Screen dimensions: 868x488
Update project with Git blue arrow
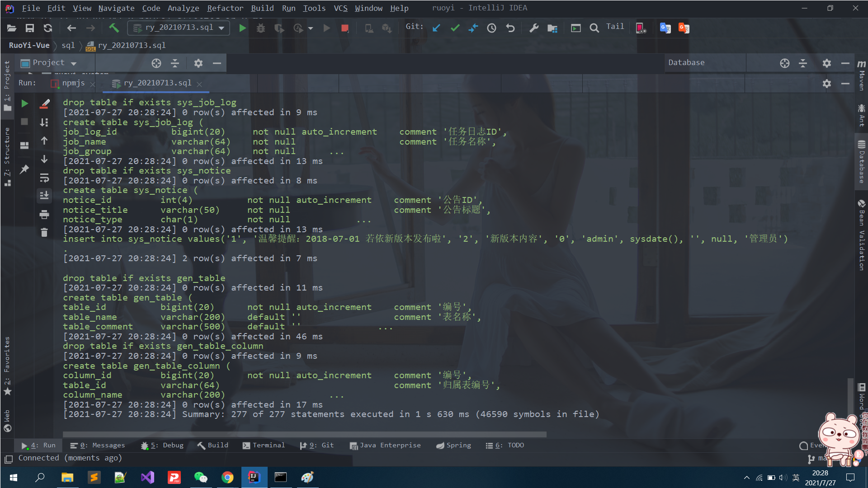click(x=436, y=28)
